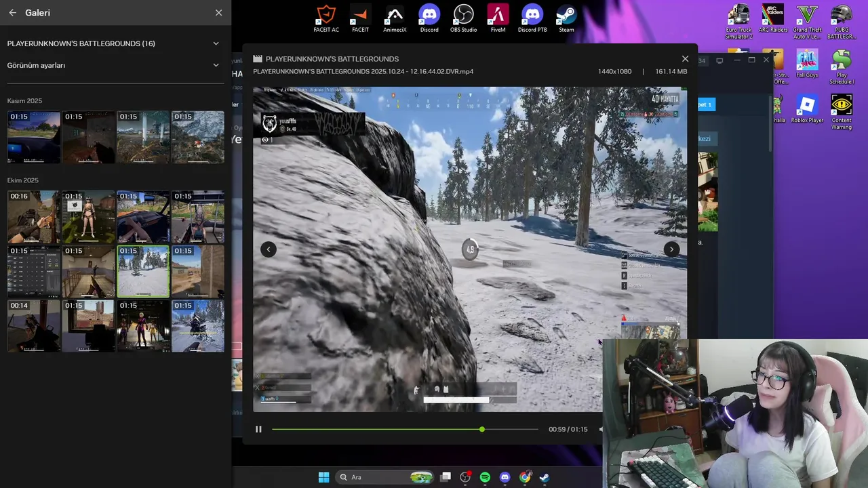
Task: Click the 1440x1080 resolution text
Action: 614,71
